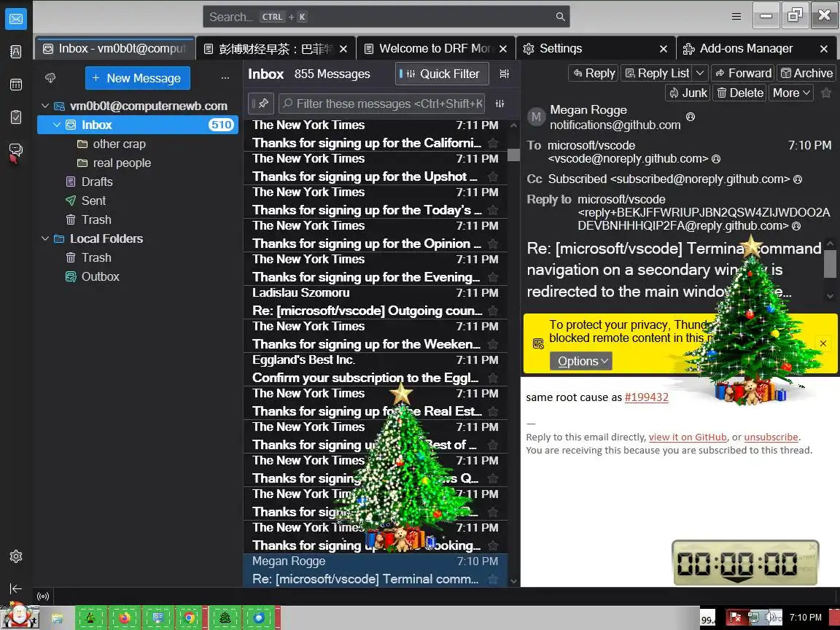Viewport: 840px width, 630px height.
Task: Click the unsubscribe link
Action: click(771, 437)
